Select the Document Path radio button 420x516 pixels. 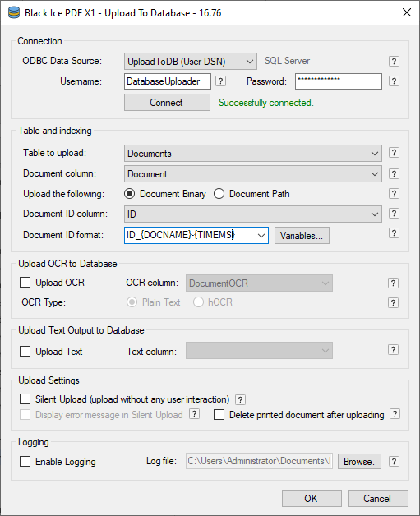pyautogui.click(x=219, y=194)
